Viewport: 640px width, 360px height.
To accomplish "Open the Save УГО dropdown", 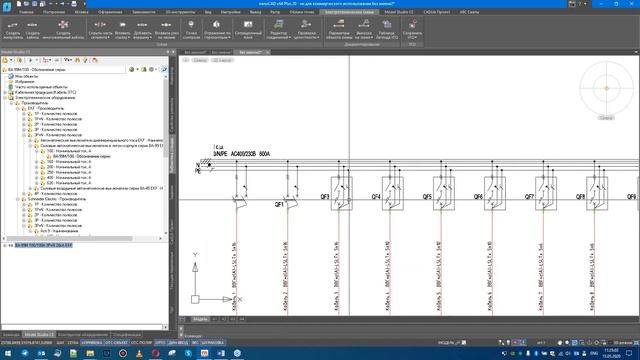I will [412, 29].
